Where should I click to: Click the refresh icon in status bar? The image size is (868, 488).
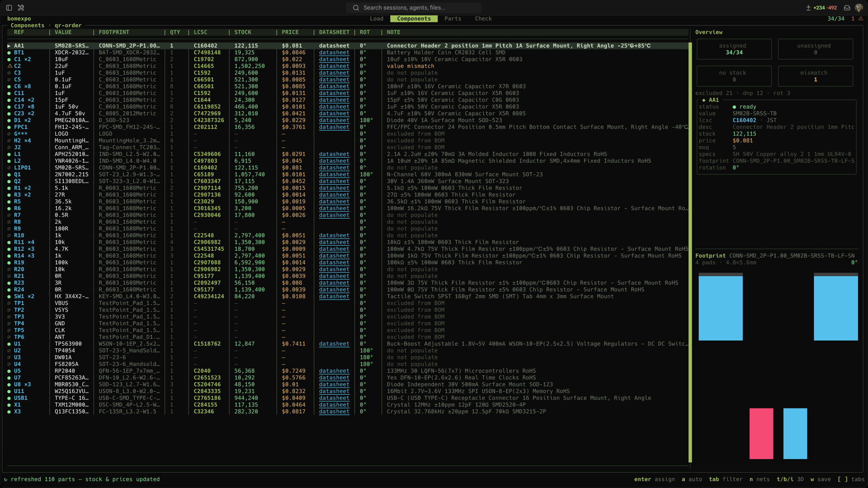(5, 479)
